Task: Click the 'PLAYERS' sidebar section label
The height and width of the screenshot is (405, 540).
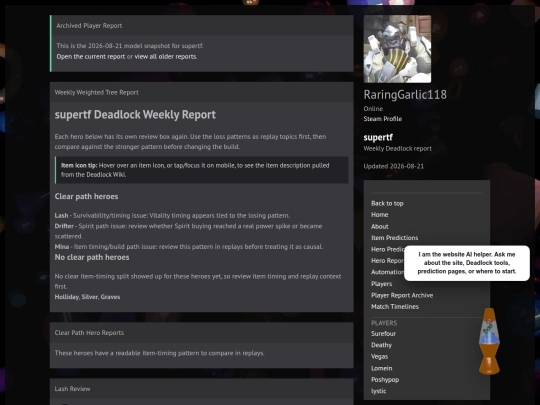Action: pos(384,323)
